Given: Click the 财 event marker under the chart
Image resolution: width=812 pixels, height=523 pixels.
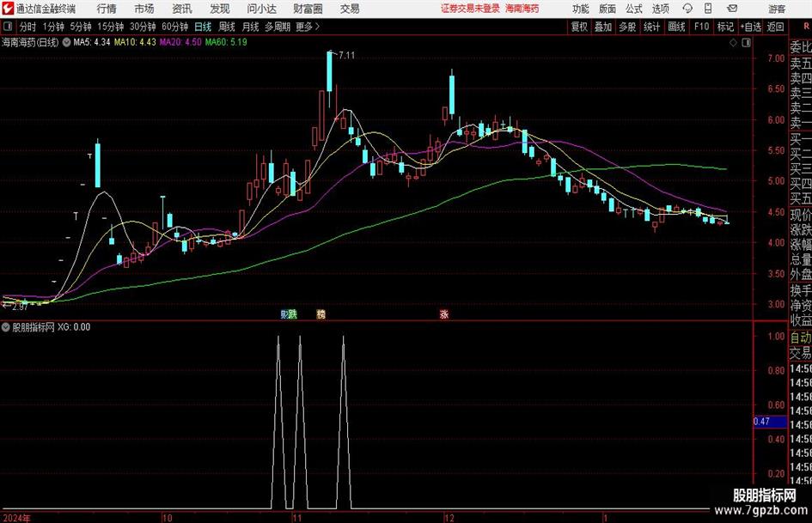Looking at the screenshot, I should 284,313.
